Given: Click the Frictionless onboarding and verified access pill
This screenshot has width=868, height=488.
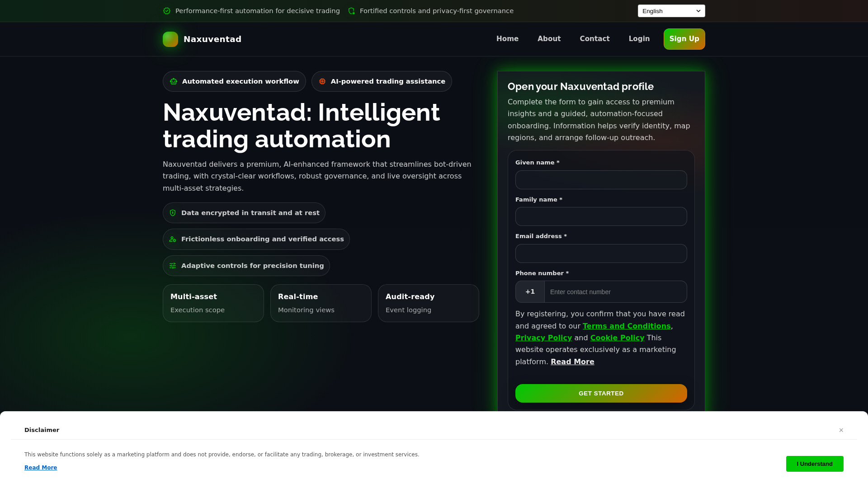Looking at the screenshot, I should coord(256,239).
